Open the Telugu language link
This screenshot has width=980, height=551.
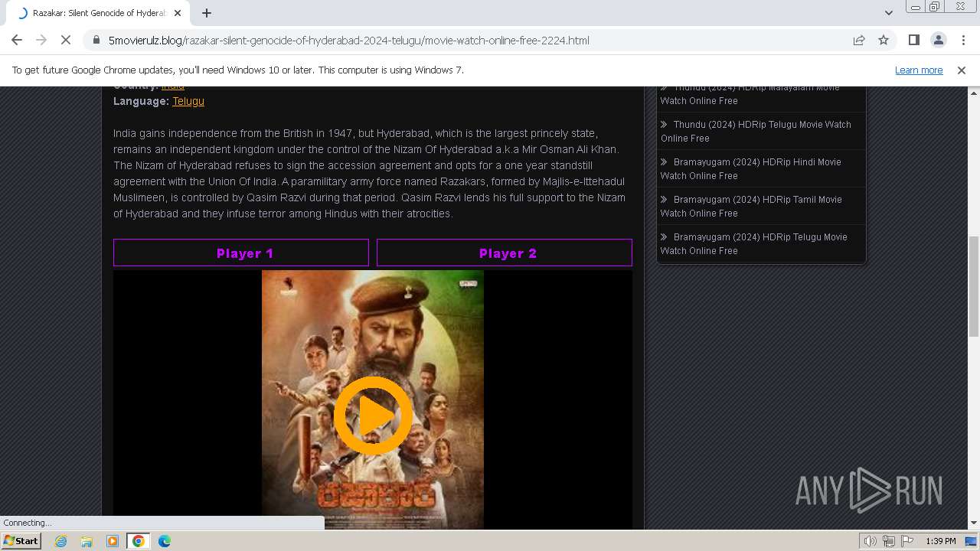[188, 101]
